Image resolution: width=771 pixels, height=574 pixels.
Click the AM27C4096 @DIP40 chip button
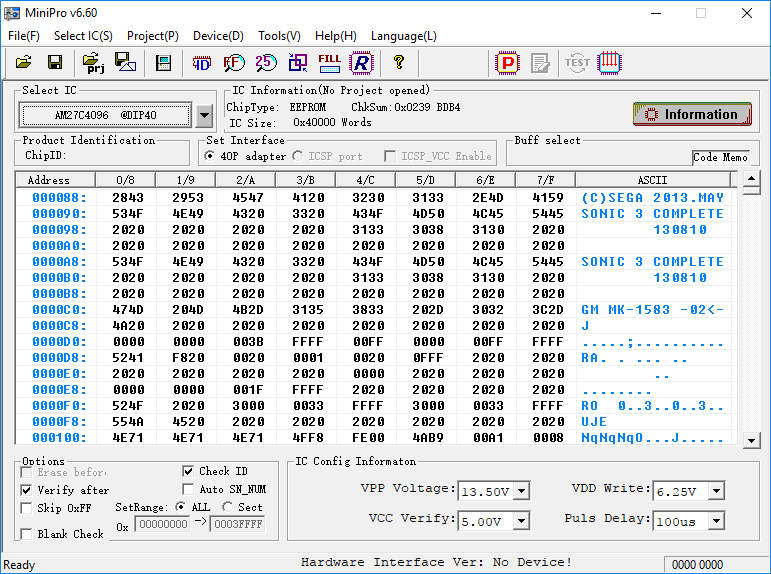point(106,116)
